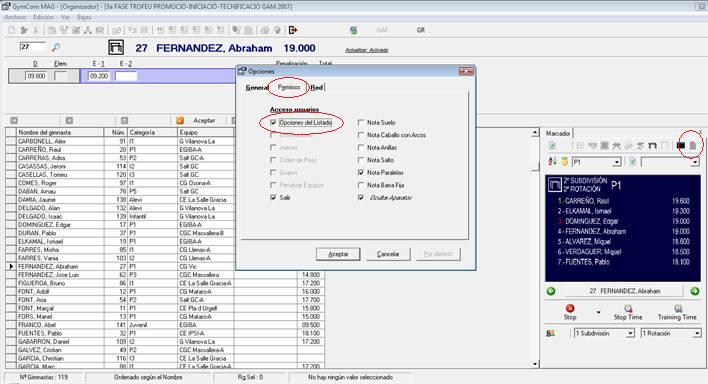Click the parallel bars apparatus icon beside gymnast name
This screenshot has width=708, height=384.
click(x=116, y=47)
